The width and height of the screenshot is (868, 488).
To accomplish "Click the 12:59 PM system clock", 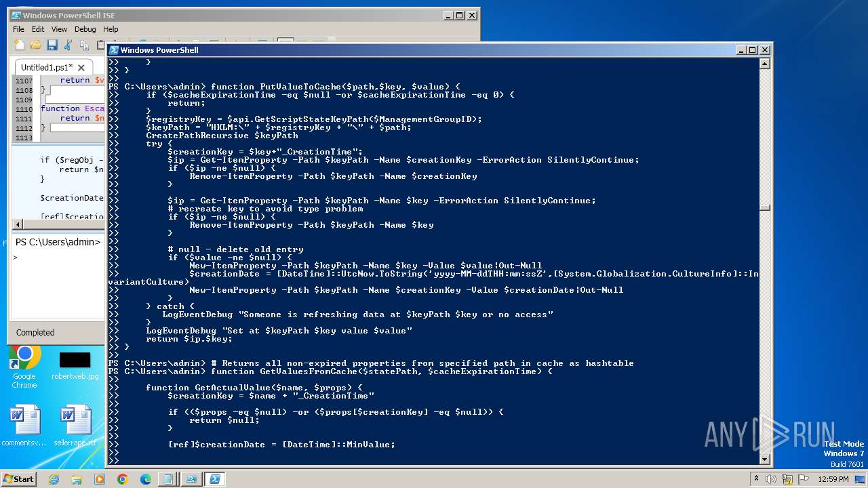I will click(x=833, y=479).
